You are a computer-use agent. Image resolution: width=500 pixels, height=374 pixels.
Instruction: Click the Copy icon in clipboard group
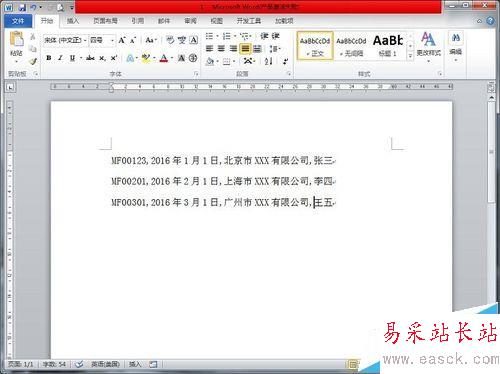coord(33,49)
